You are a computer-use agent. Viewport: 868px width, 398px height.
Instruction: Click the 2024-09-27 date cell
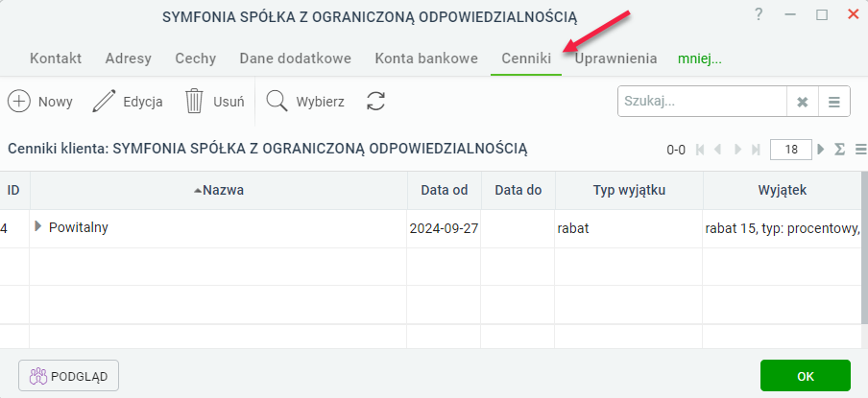444,228
